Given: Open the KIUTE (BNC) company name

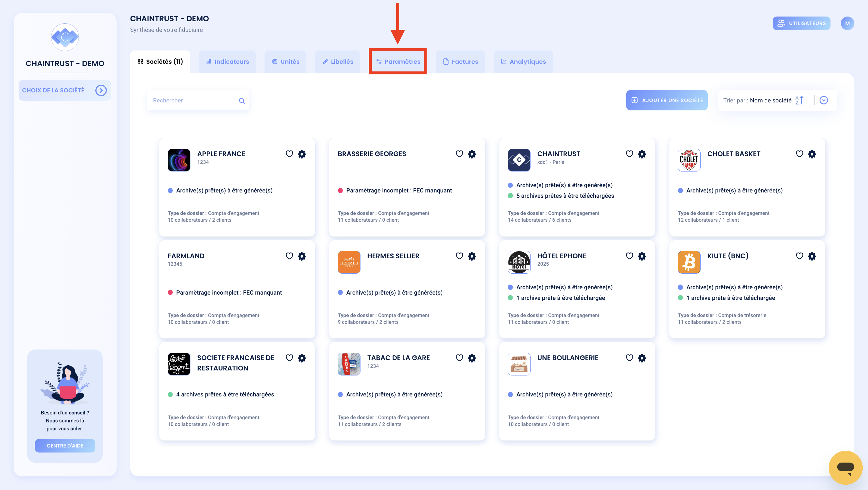Looking at the screenshot, I should pyautogui.click(x=727, y=256).
